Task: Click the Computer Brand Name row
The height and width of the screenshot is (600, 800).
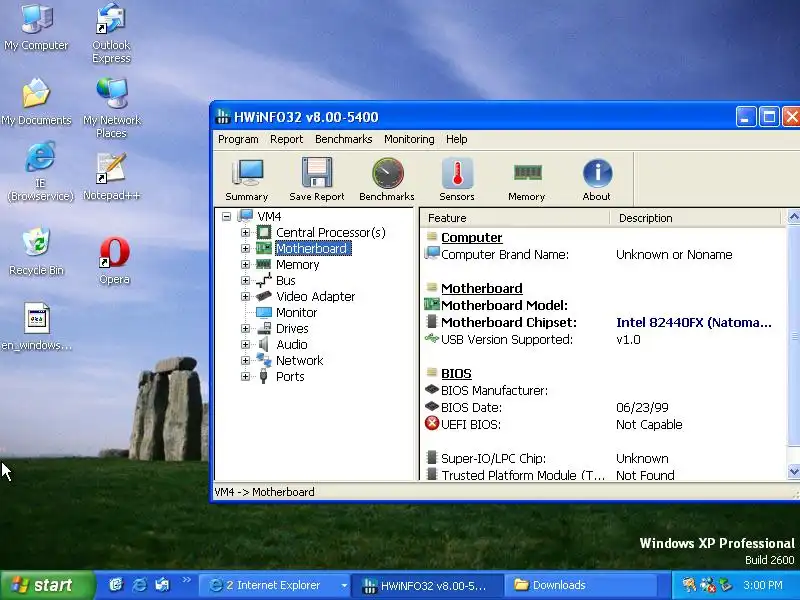Action: (602, 255)
